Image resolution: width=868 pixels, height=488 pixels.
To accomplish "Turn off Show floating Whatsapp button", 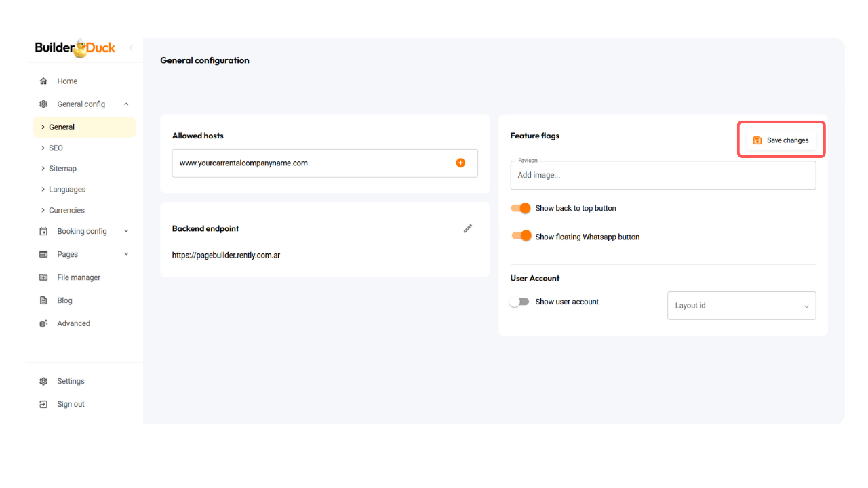I will [521, 236].
